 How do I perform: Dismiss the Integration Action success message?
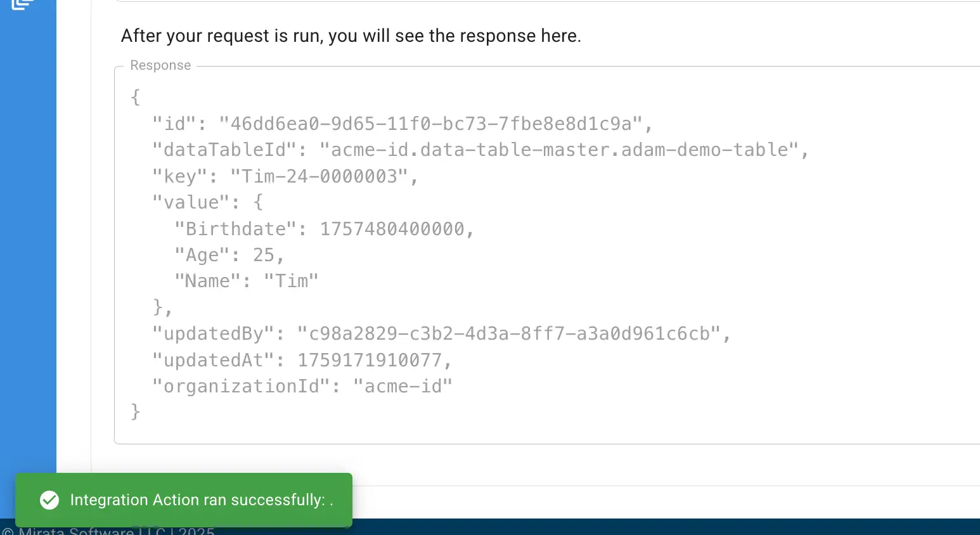click(184, 500)
